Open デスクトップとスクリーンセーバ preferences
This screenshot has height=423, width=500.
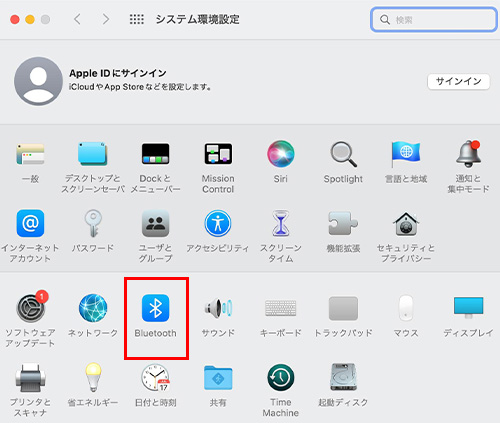point(93,154)
